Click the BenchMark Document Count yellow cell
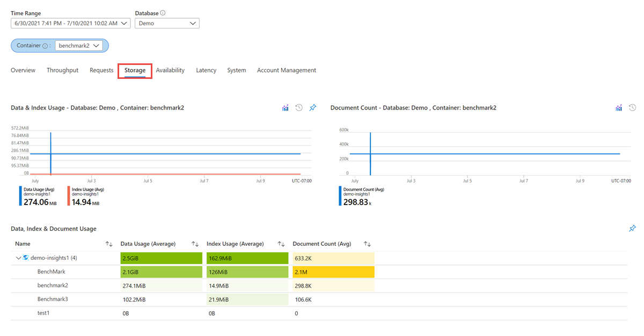644x336 pixels. [x=333, y=272]
